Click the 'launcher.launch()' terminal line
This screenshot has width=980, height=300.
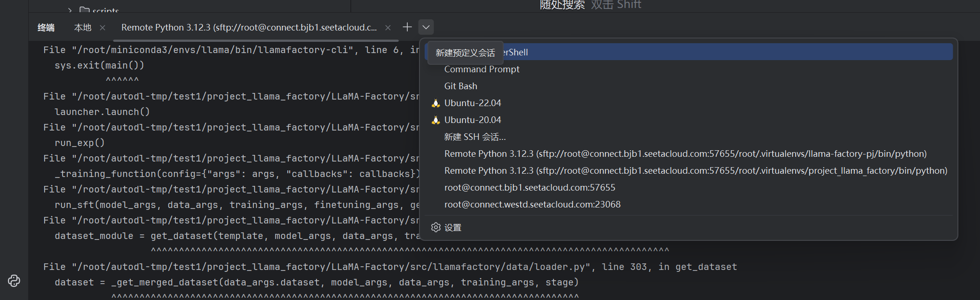[102, 112]
